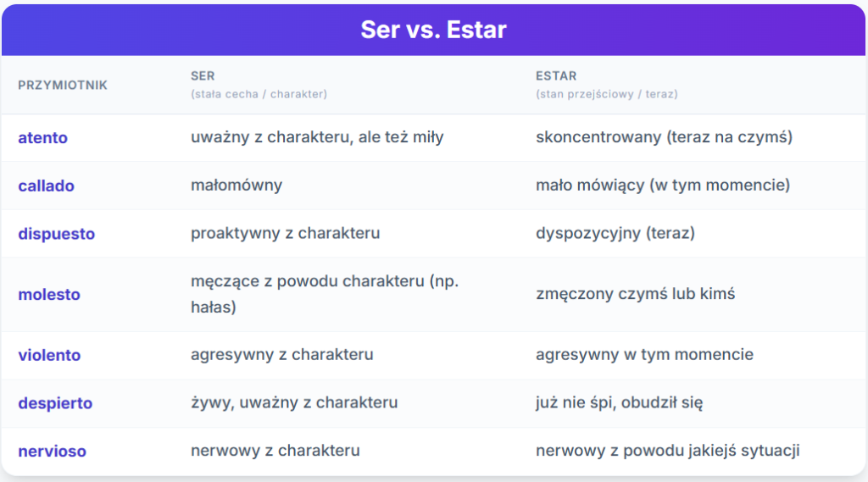The height and width of the screenshot is (482, 868).
Task: Click the ESTAR column header
Action: coord(556,75)
